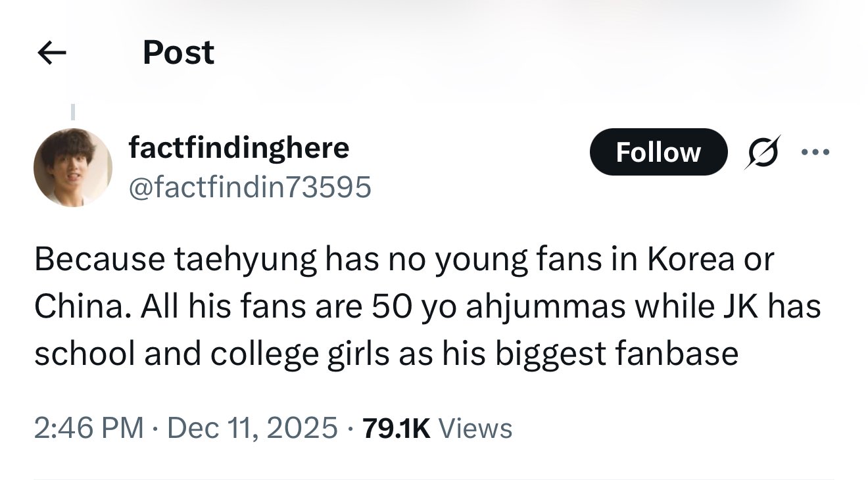The width and height of the screenshot is (868, 480).
Task: Open the @factfindin73595 handle link
Action: (250, 188)
